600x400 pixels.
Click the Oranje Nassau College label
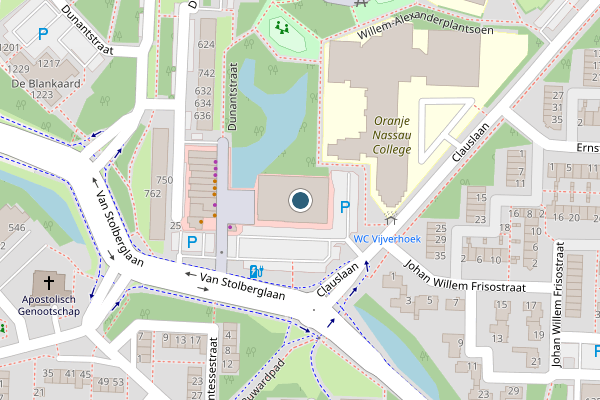pyautogui.click(x=392, y=135)
